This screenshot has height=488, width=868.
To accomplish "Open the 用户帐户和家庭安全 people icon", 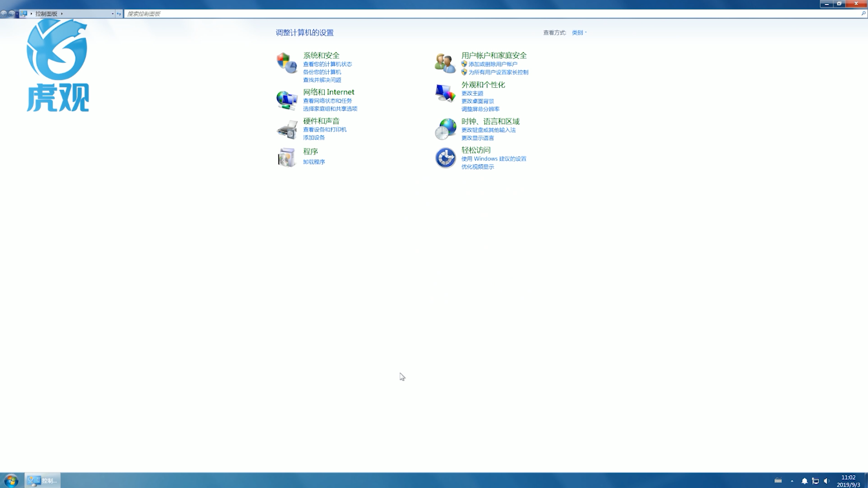I will tap(445, 63).
